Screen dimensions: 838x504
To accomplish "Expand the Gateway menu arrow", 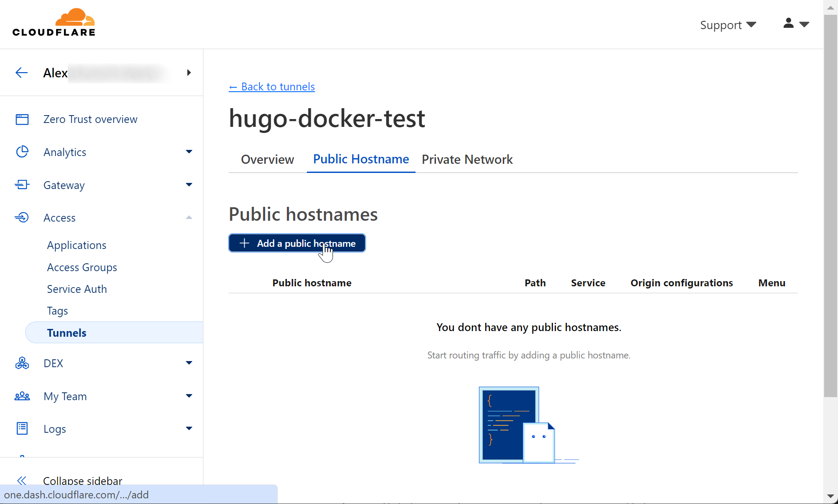I will tap(189, 185).
